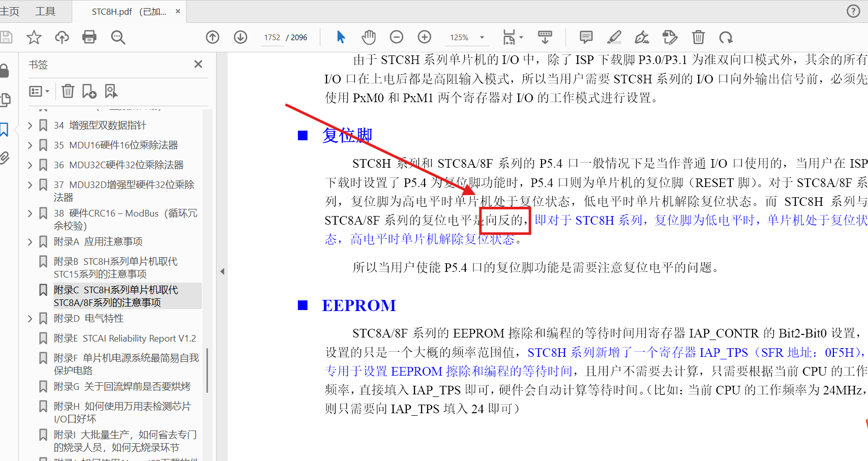This screenshot has width=868, height=461.
Task: Open the bookmarks sidebar icon
Action: 5,130
